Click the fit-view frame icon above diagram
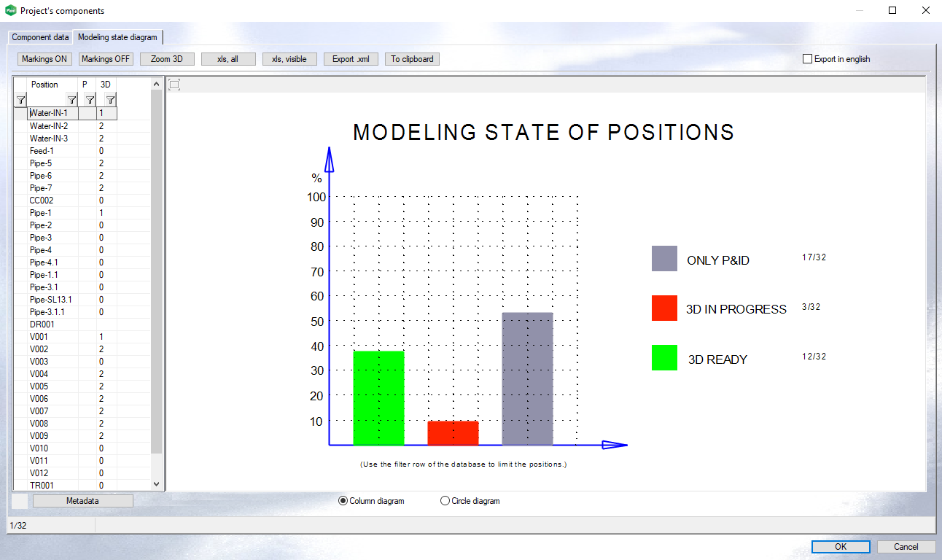 174,85
